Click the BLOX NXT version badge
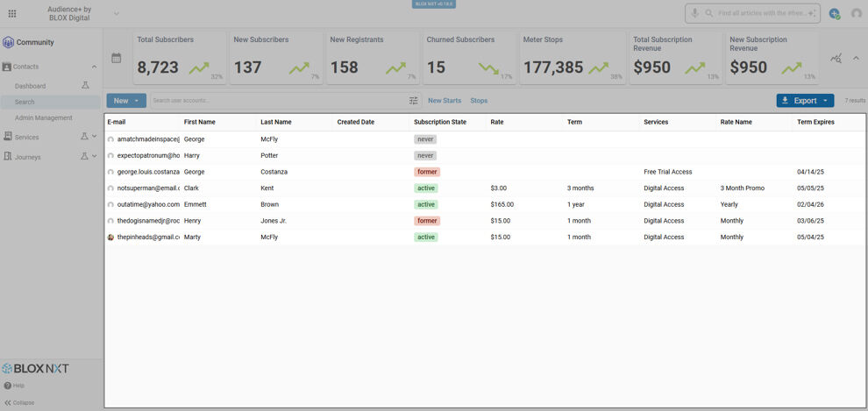This screenshot has width=868, height=411. [433, 4]
